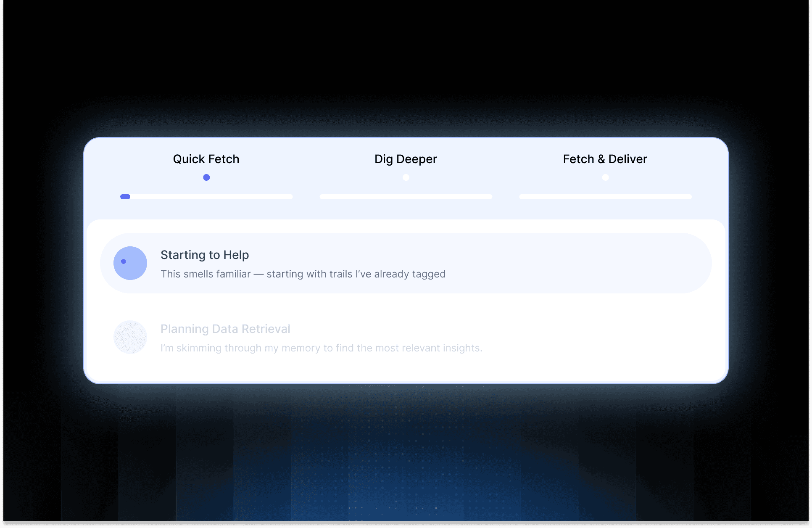Click the blue filled segment of Quick Fetch progress
This screenshot has height=528, width=812.
pos(125,197)
